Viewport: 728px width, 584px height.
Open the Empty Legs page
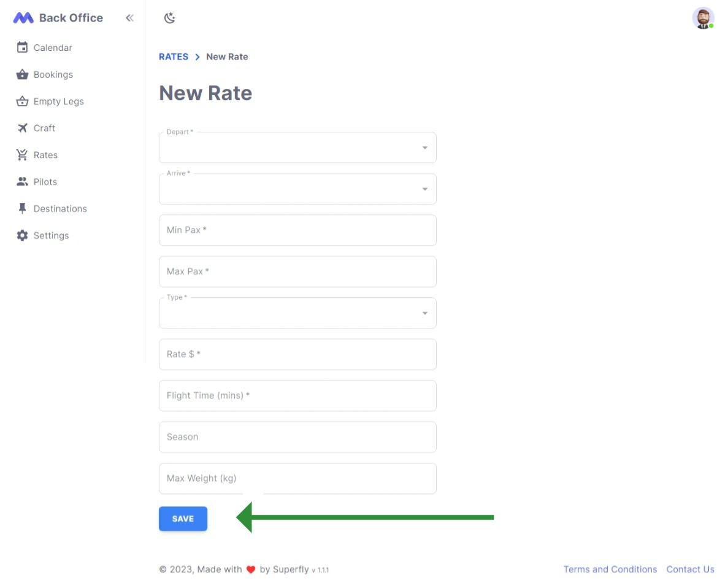59,101
